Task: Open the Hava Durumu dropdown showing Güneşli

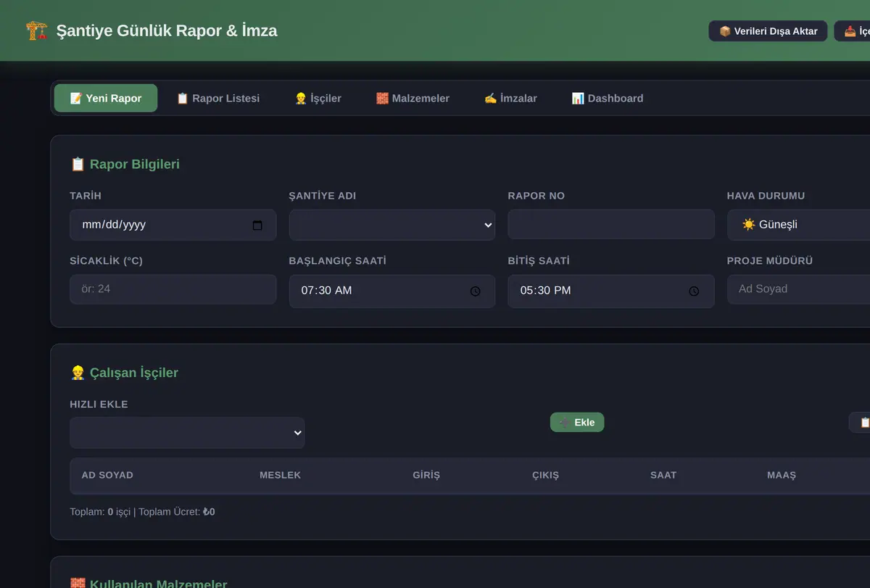Action: pos(798,225)
